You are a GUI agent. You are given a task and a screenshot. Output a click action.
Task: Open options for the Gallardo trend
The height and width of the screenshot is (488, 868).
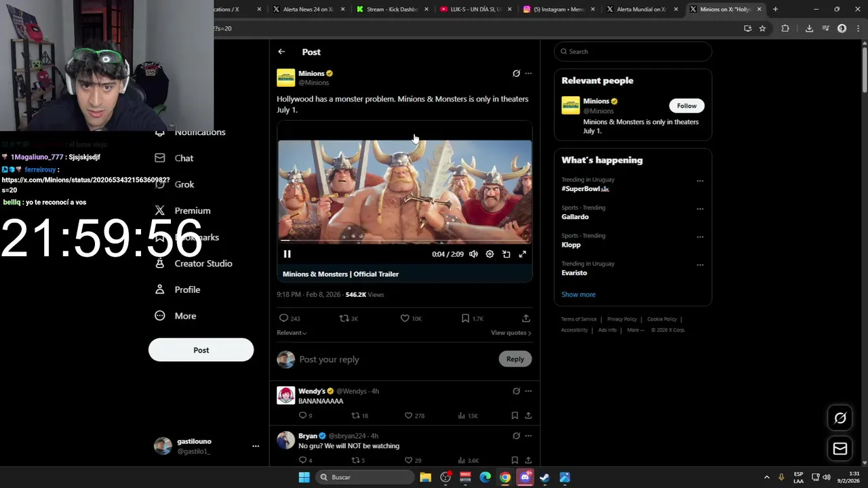700,209
